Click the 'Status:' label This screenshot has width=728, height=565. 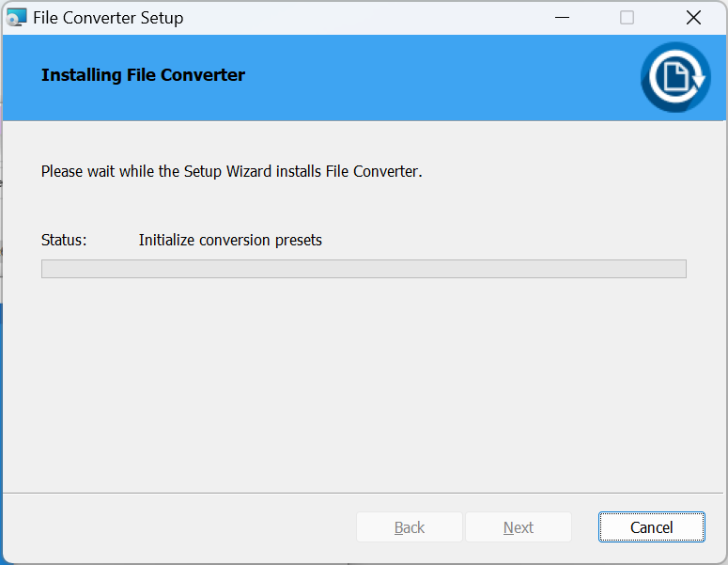[x=64, y=241]
